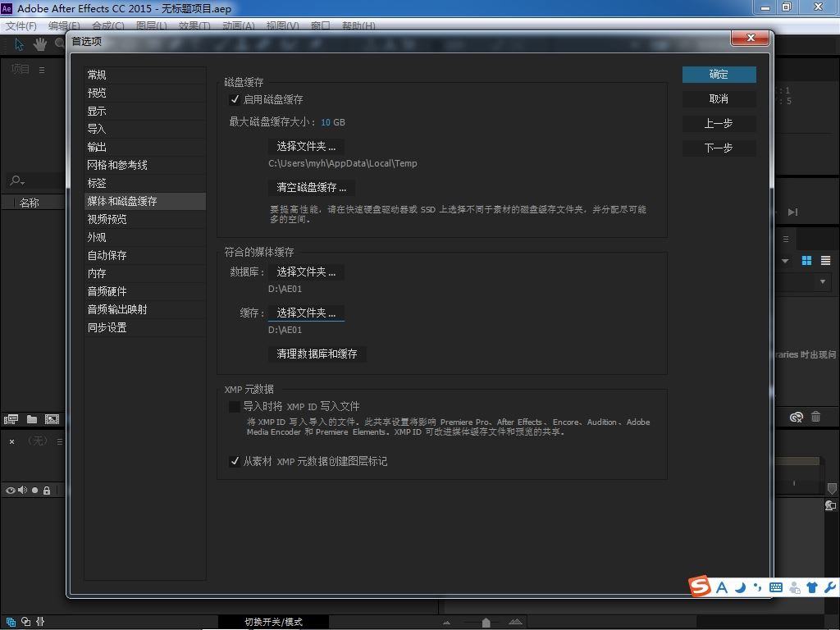This screenshot has height=630, width=840.
Task: Go to 下一步 preferences page
Action: (x=719, y=148)
